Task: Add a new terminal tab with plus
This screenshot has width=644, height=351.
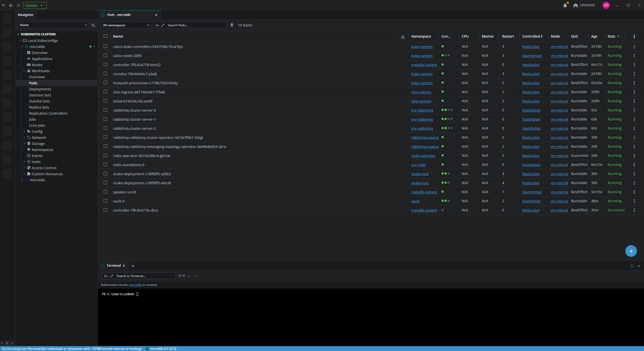Action: pos(133,266)
